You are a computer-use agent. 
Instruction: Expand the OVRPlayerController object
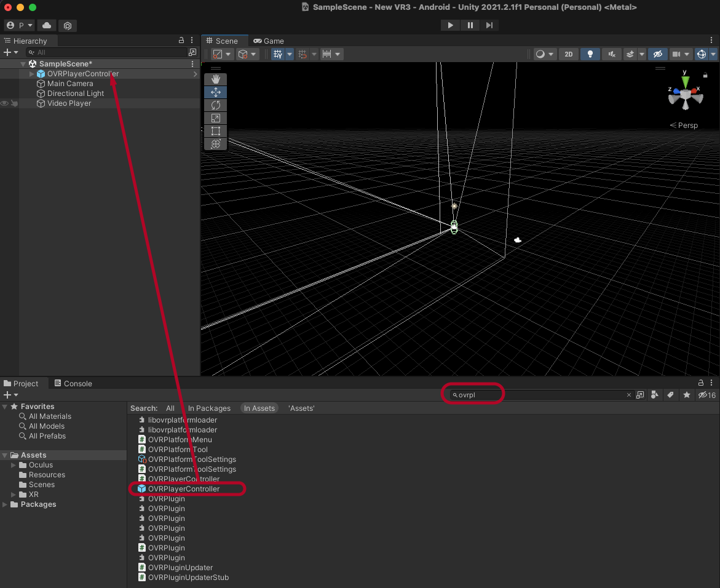tap(32, 74)
